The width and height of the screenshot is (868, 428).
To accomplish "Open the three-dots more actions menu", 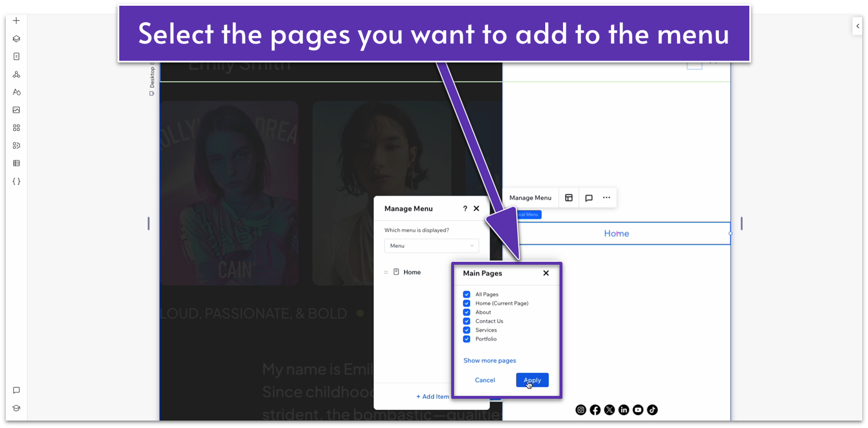I will coord(607,198).
